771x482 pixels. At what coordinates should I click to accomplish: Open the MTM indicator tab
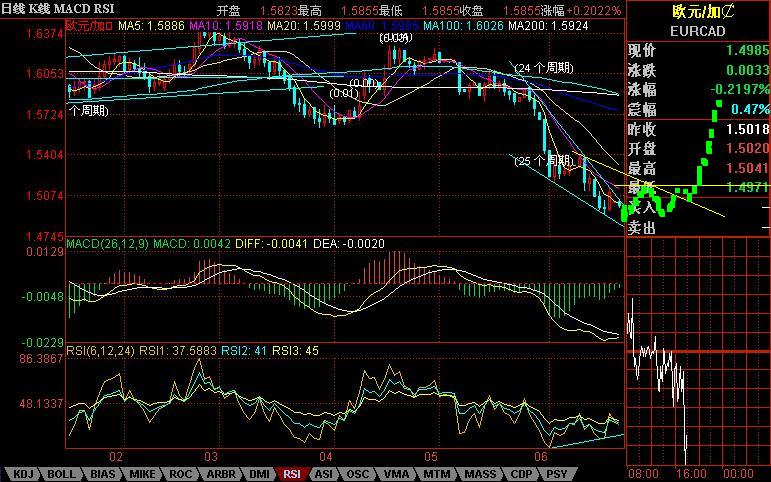(x=437, y=475)
